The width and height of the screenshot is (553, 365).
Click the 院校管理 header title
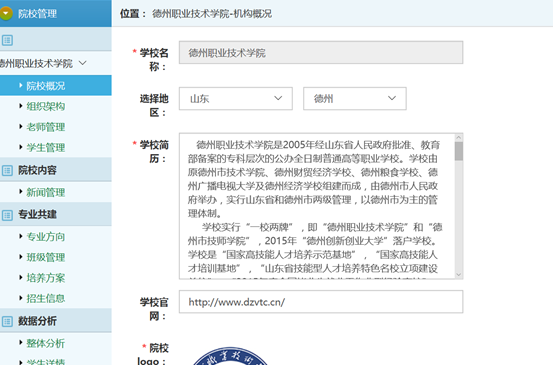click(37, 14)
